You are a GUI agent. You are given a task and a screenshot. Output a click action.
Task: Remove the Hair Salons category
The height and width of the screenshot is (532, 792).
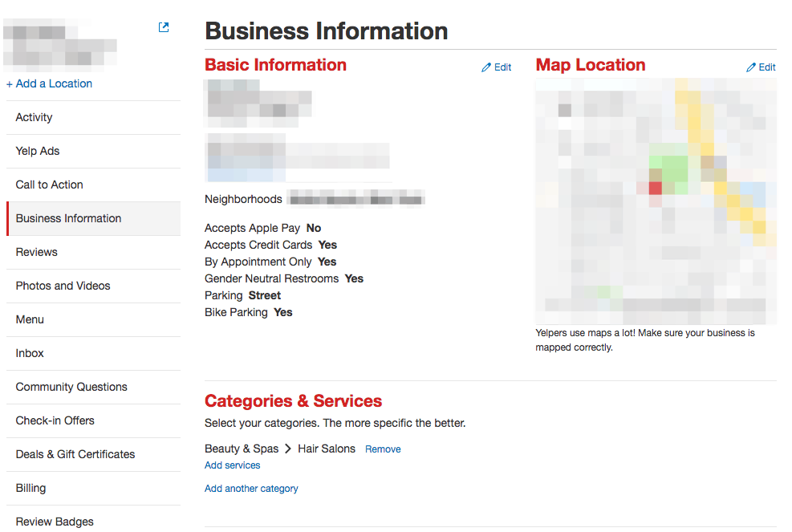point(383,449)
